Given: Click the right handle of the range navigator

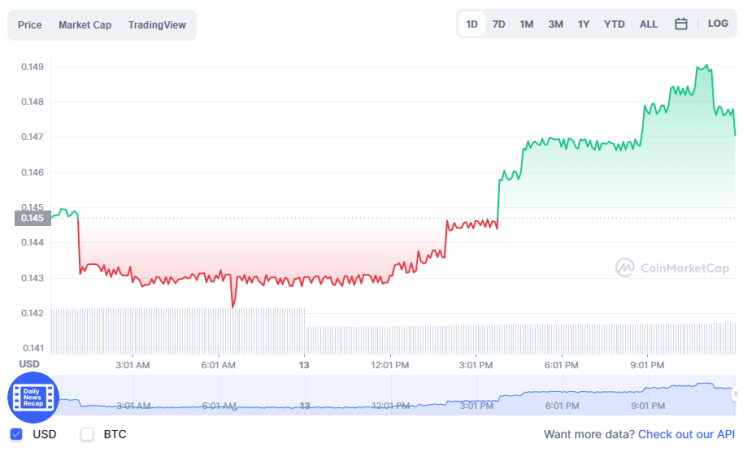Looking at the screenshot, I should 735,394.
